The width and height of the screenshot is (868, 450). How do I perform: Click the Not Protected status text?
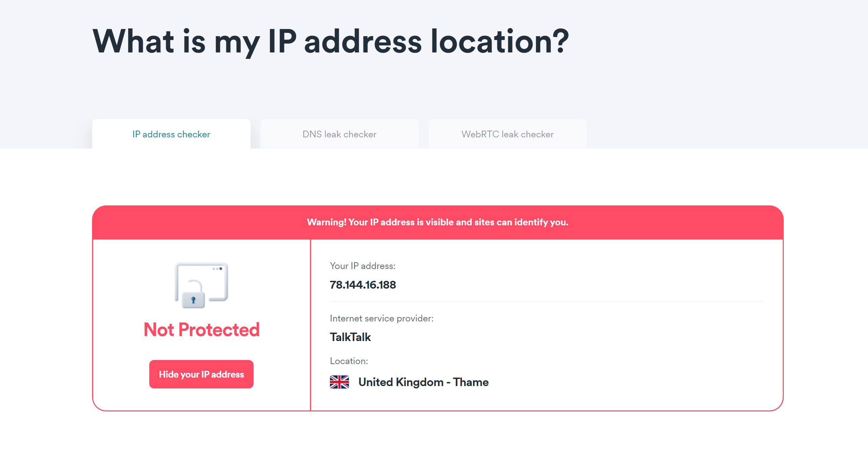(x=201, y=330)
